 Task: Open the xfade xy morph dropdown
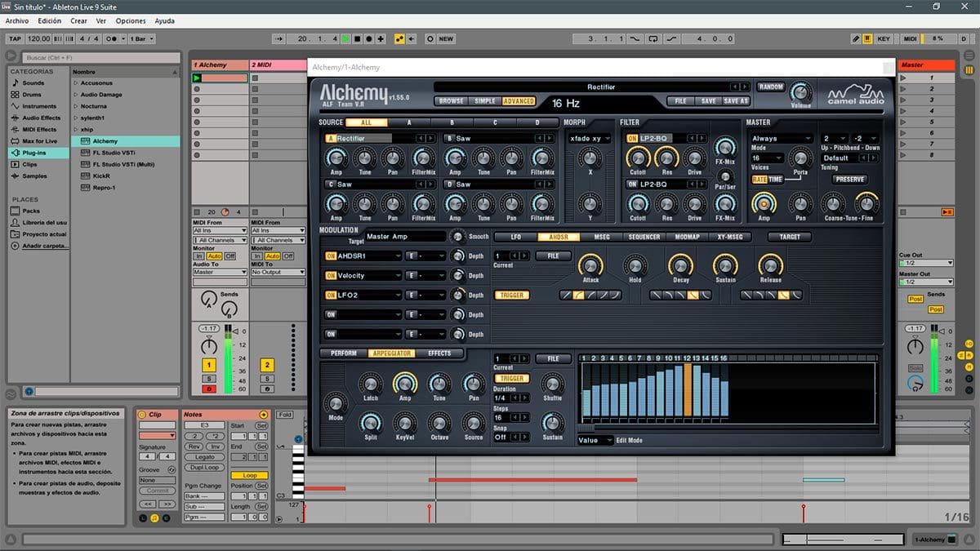(590, 139)
